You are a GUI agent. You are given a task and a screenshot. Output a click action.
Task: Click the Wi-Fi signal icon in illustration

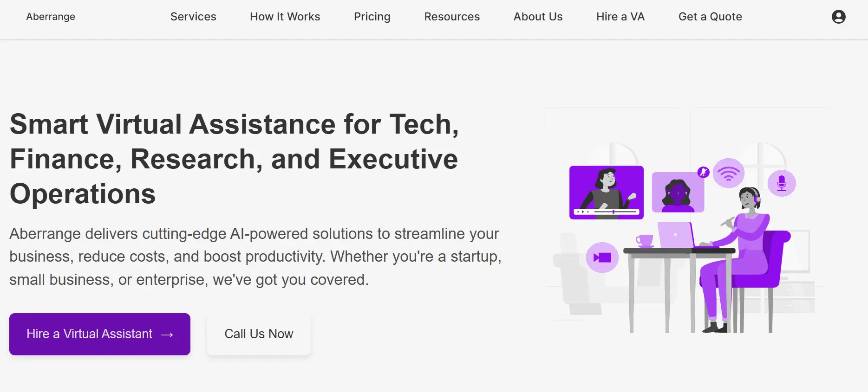(728, 173)
